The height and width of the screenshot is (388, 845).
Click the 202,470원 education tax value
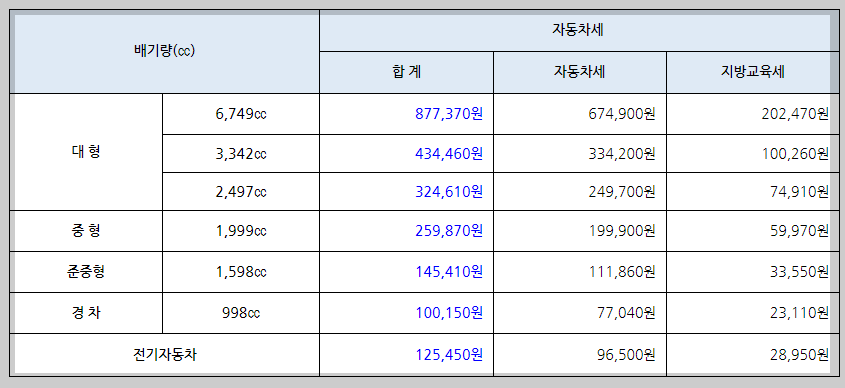pyautogui.click(x=795, y=114)
